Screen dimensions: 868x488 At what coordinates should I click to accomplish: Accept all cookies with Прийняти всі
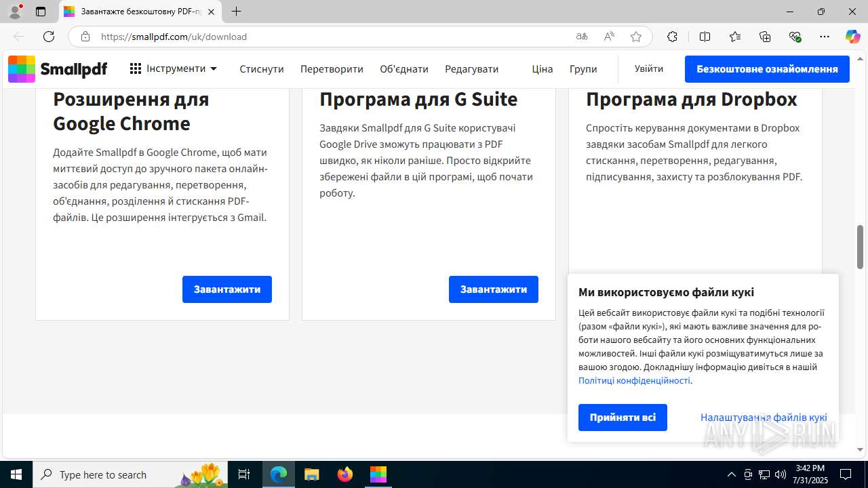623,418
